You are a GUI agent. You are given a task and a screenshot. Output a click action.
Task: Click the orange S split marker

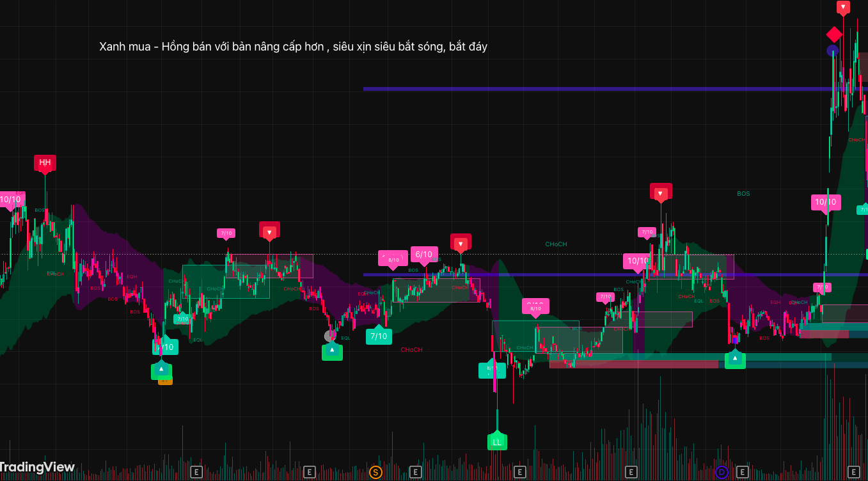[375, 473]
